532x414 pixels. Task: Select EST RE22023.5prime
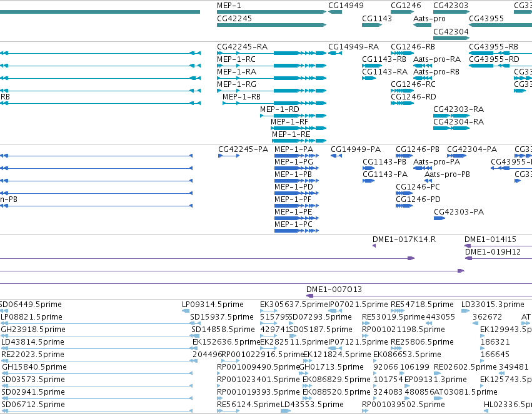(99, 361)
